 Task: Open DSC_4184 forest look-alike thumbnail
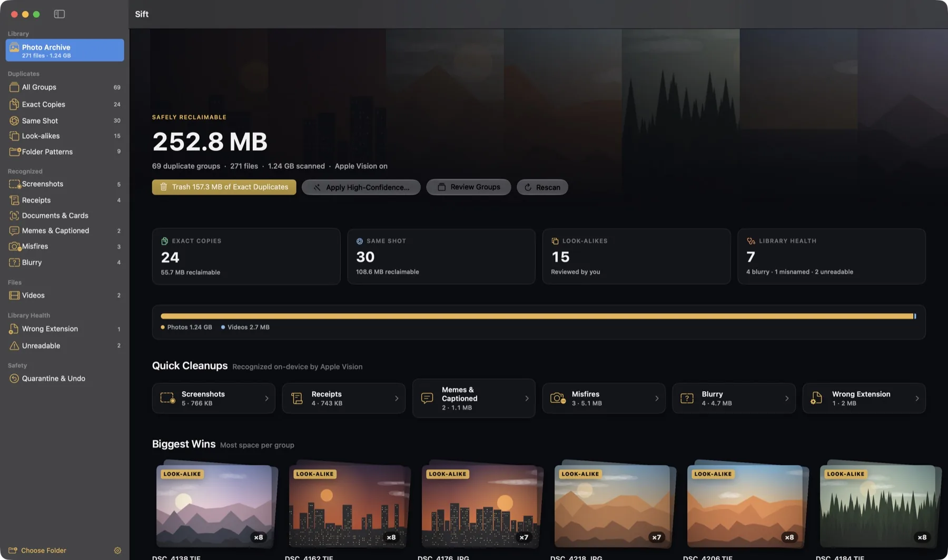coord(878,506)
